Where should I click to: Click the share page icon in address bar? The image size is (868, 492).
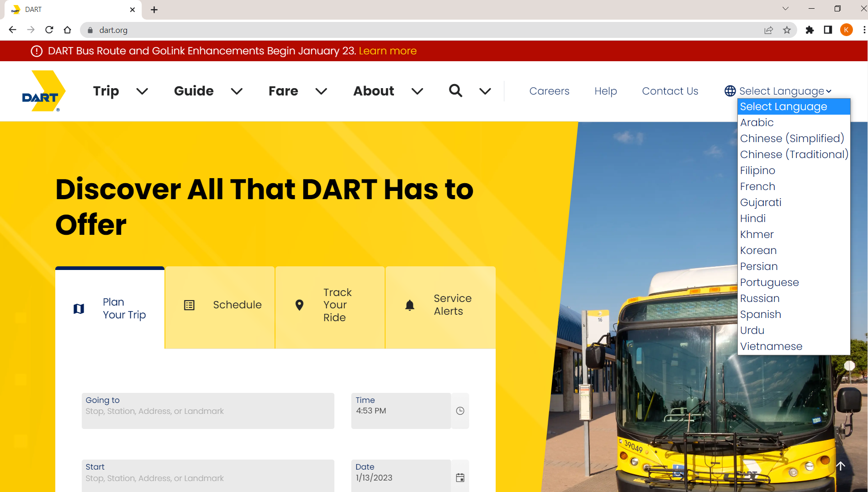768,30
